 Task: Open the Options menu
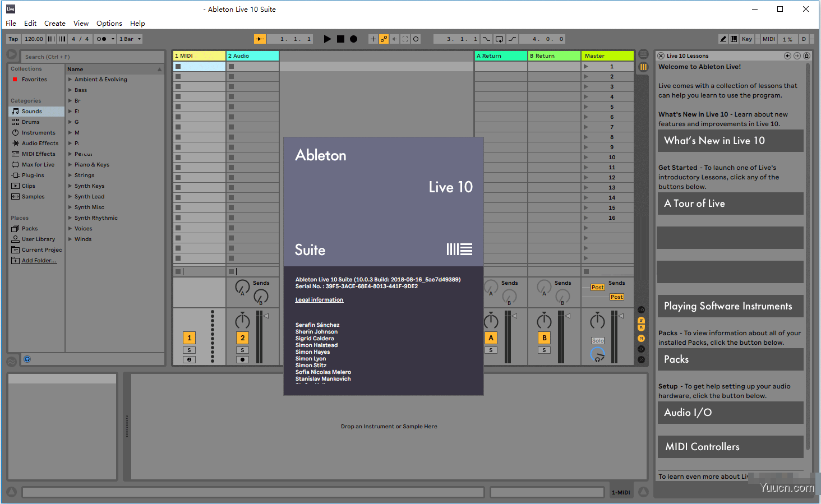click(109, 23)
